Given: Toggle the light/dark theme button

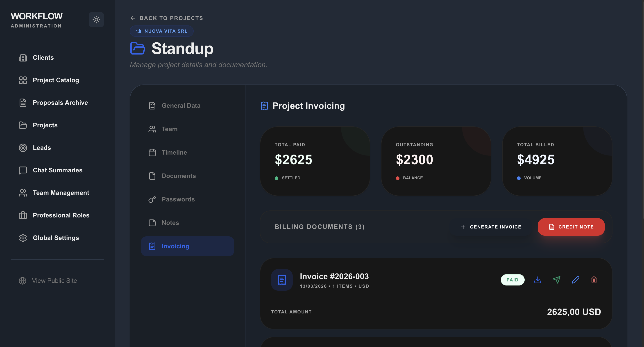Looking at the screenshot, I should pos(96,20).
